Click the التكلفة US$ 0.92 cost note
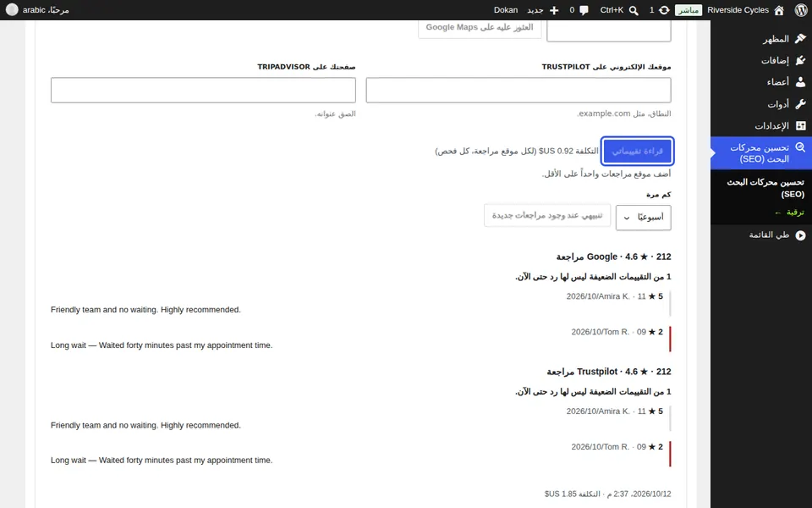Image resolution: width=812 pixels, height=508 pixels. tap(516, 151)
